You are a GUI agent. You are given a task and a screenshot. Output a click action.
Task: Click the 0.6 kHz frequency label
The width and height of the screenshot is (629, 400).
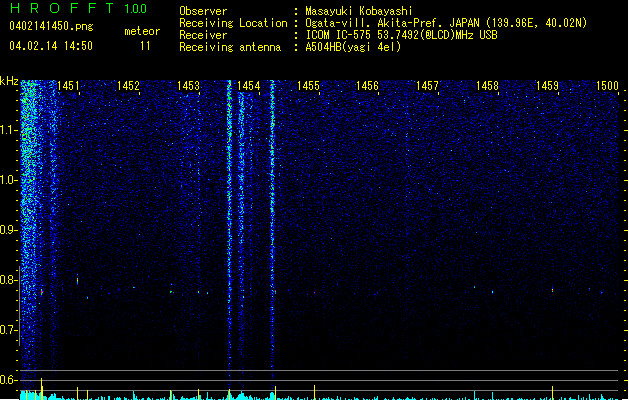click(x=8, y=380)
